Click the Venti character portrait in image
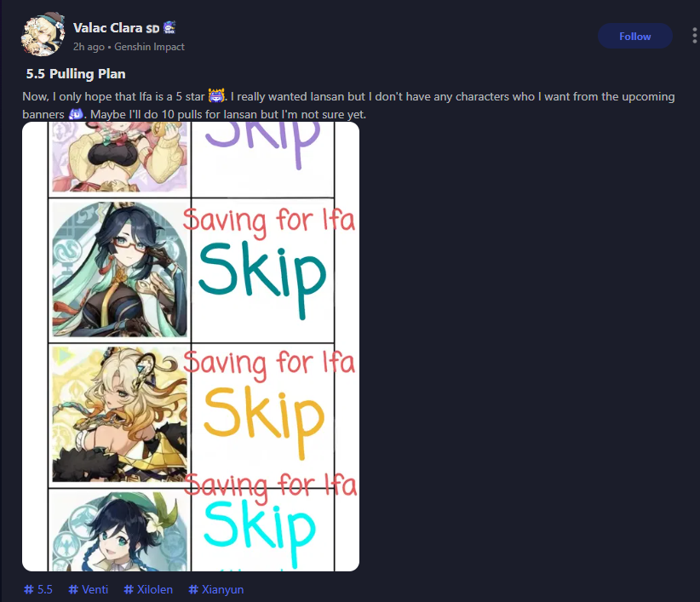This screenshot has height=602, width=700. click(x=119, y=531)
